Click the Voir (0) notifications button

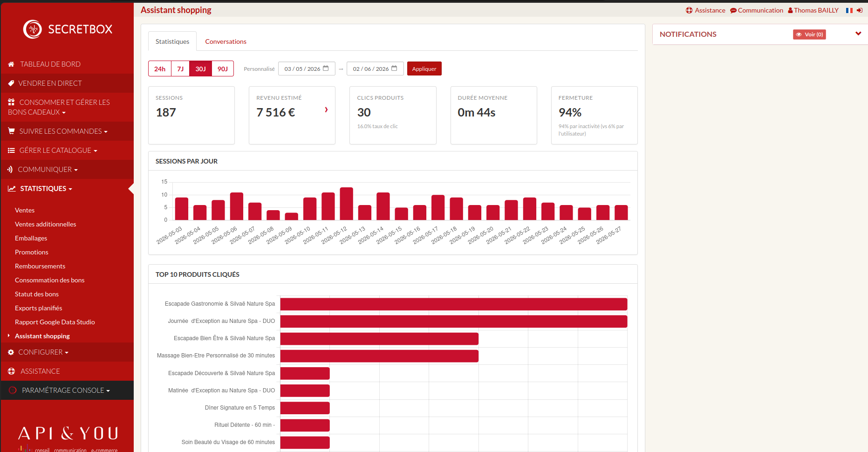[809, 34]
